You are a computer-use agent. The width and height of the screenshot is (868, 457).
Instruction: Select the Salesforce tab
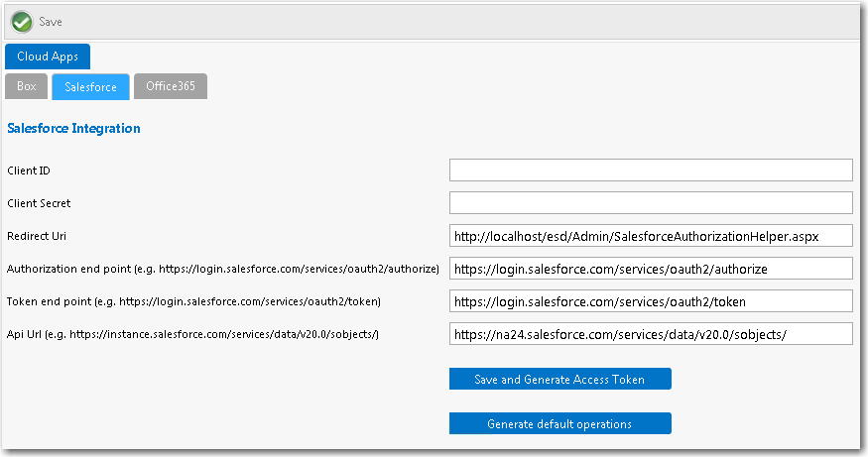[90, 87]
